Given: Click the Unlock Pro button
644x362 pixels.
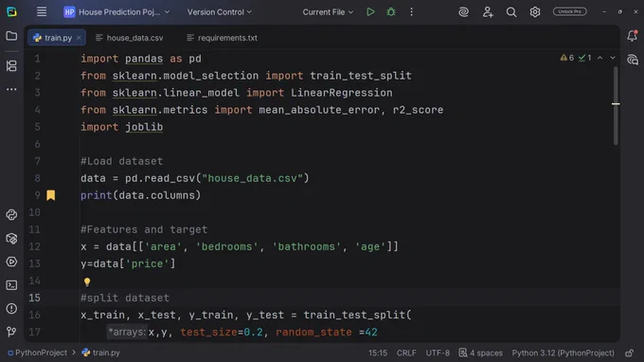Looking at the screenshot, I should [x=570, y=11].
